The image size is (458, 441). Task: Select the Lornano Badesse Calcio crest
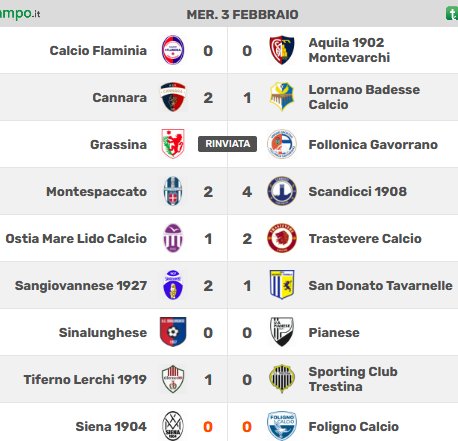tap(282, 97)
